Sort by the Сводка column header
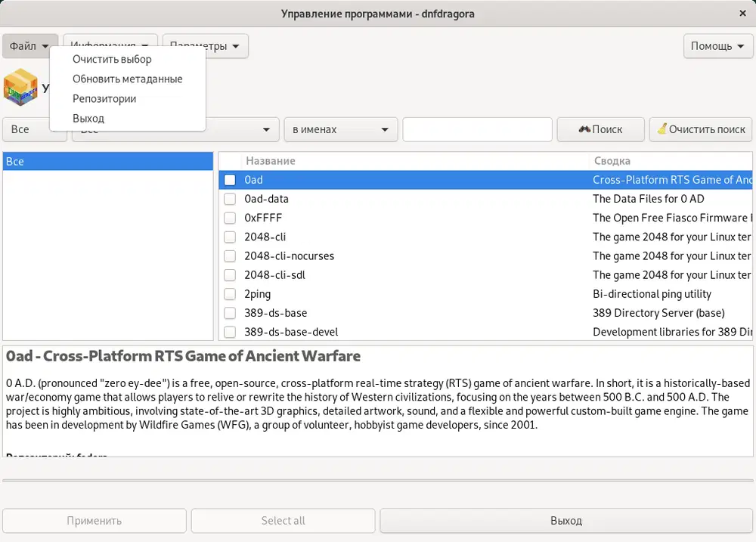 (670, 160)
